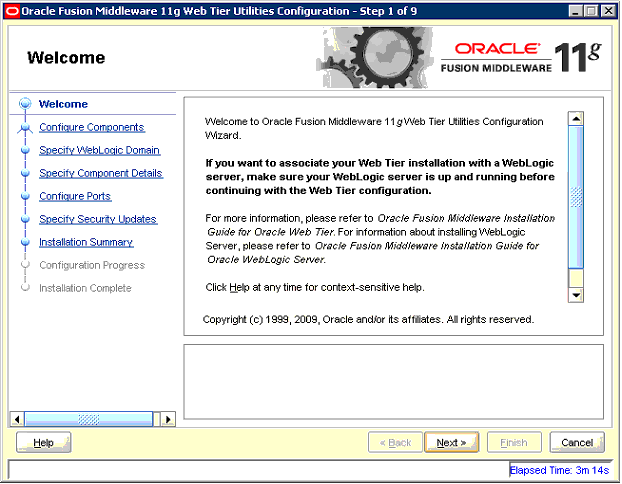Click the Help button

(x=44, y=442)
